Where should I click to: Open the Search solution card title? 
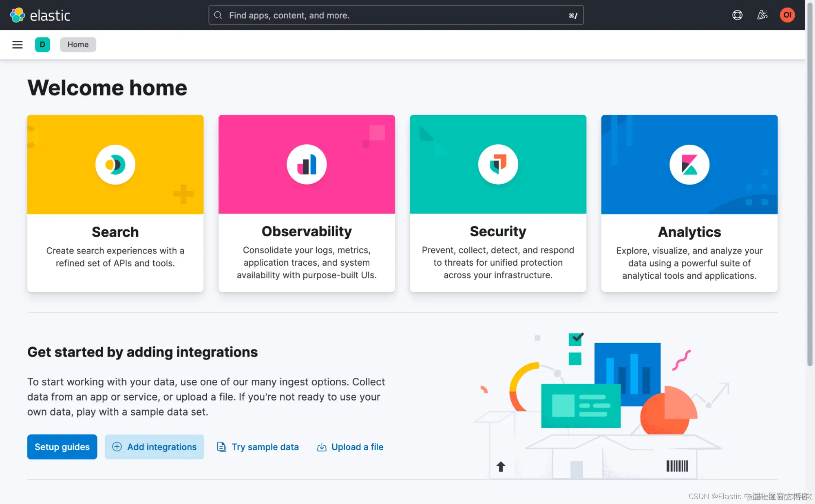(115, 232)
